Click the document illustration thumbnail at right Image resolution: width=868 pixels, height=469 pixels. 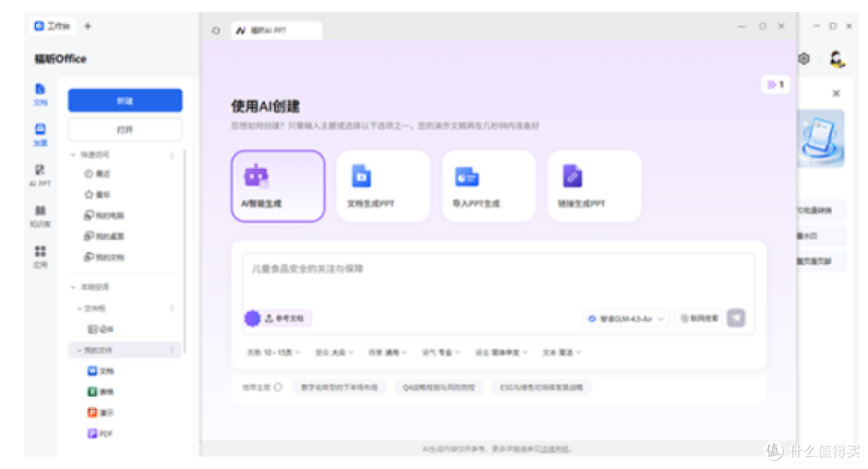(821, 138)
